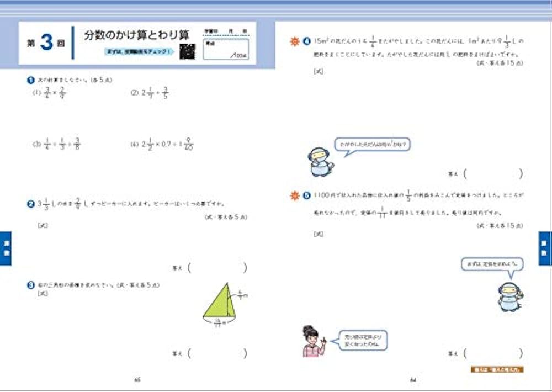Click the girl's speech bubble about 売り値
552x392 pixels.
click(363, 340)
